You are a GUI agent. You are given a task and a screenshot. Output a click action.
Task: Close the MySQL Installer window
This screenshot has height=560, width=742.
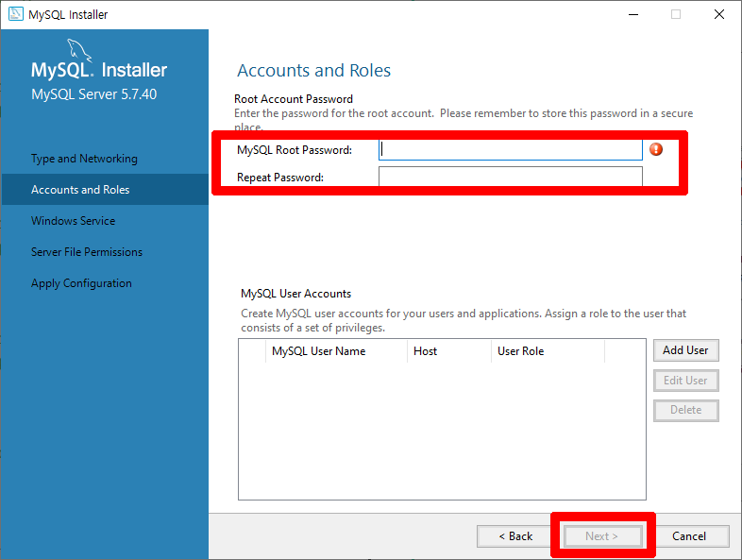pyautogui.click(x=718, y=15)
